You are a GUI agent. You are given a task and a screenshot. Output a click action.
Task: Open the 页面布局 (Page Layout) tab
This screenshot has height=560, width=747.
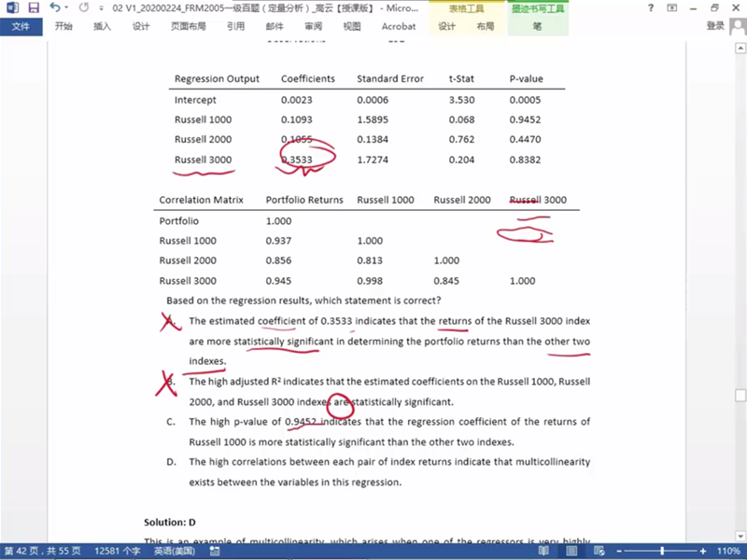(x=188, y=26)
